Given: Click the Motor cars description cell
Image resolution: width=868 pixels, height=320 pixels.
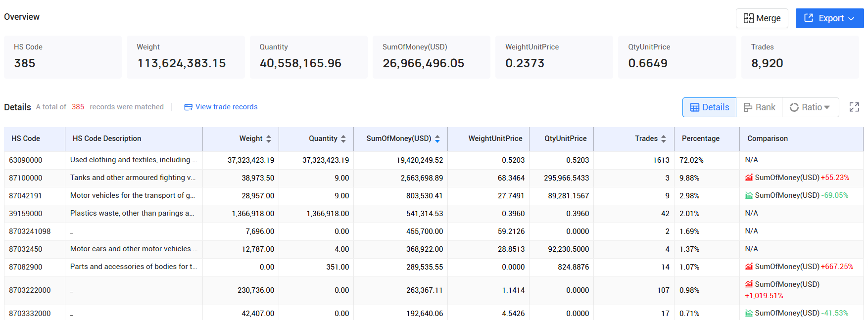Looking at the screenshot, I should click(134, 249).
